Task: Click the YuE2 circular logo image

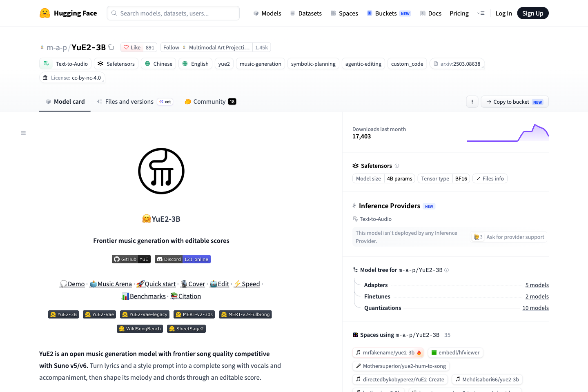Action: [x=161, y=171]
